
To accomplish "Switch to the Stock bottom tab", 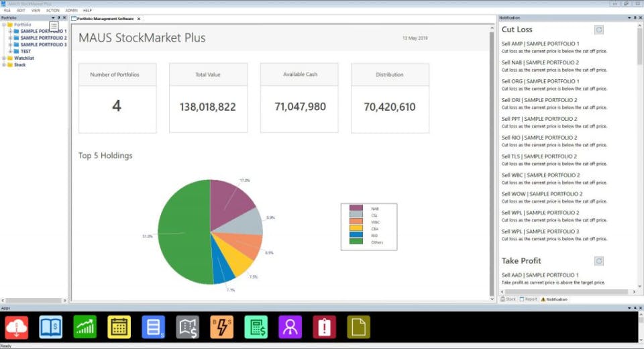I will tap(508, 299).
